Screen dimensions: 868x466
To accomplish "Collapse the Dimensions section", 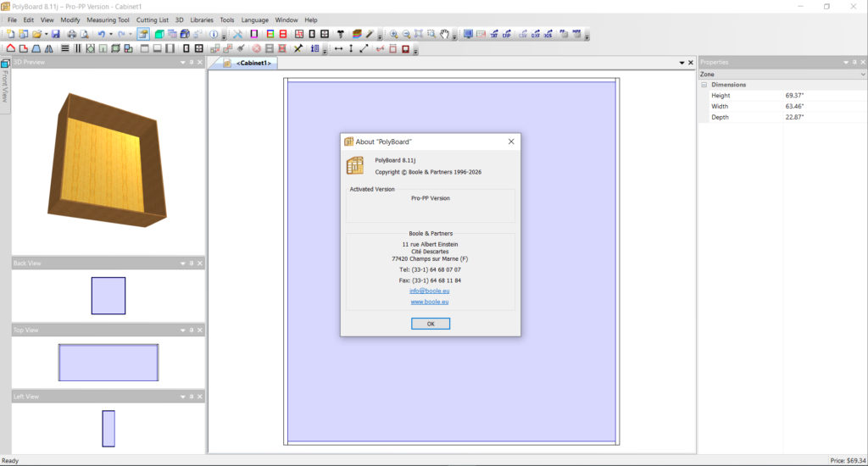I will 704,85.
